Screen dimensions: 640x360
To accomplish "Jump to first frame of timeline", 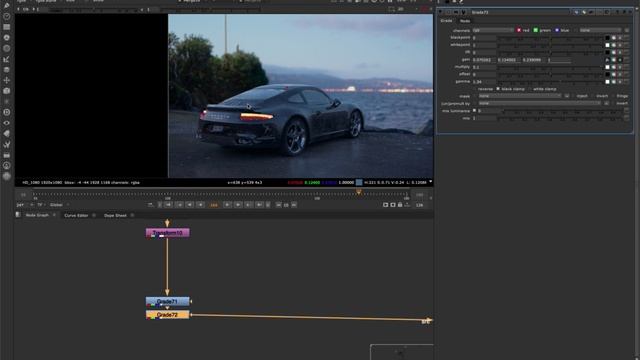I will [x=169, y=205].
